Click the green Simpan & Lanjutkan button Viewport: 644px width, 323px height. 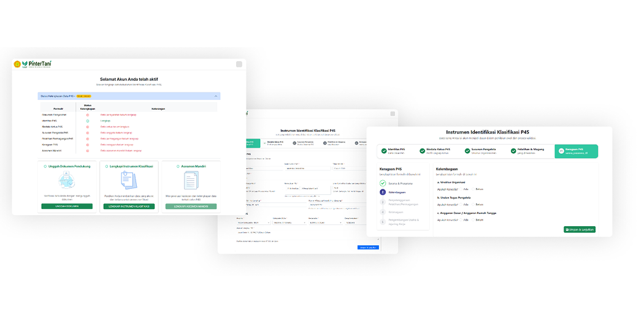(580, 229)
